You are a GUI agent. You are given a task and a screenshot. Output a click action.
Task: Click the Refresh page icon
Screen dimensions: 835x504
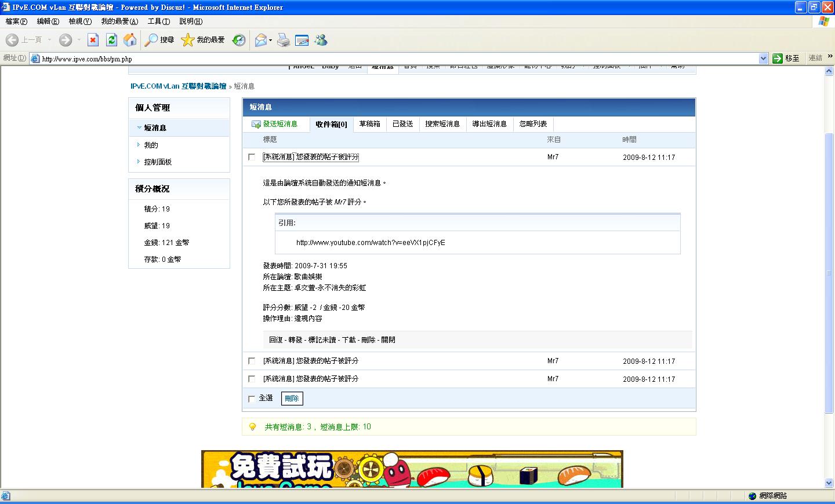point(112,40)
